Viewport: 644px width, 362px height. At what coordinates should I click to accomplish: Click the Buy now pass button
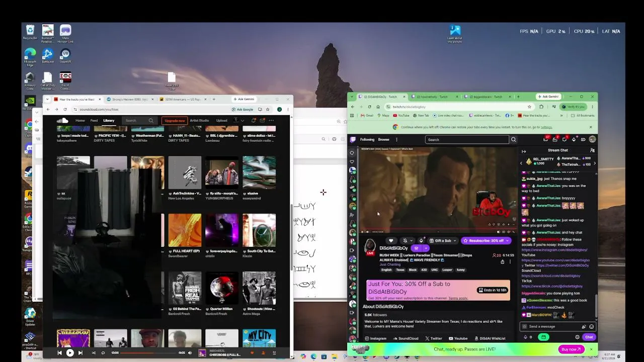tap(571, 349)
